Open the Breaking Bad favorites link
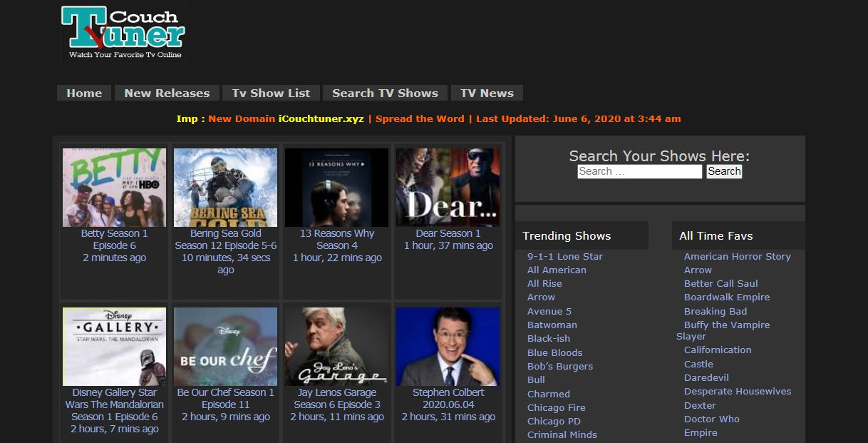868x443 pixels. click(715, 311)
